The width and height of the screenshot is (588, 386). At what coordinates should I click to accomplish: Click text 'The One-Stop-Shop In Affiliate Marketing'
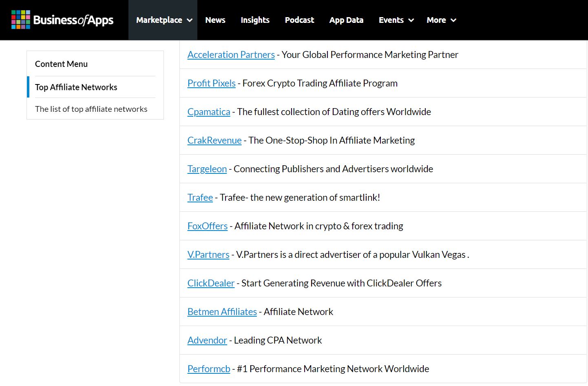(x=332, y=140)
